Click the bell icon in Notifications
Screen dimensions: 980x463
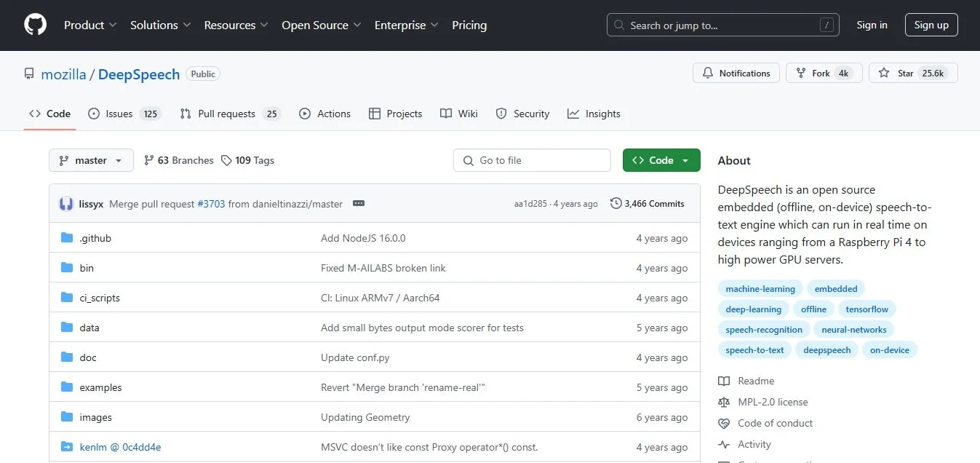[x=708, y=74]
